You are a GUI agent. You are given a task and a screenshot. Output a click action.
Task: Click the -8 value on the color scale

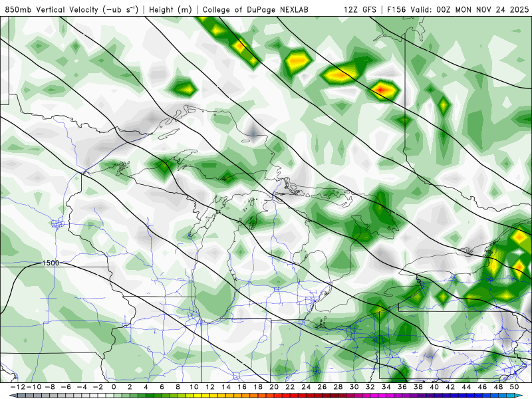(50, 387)
